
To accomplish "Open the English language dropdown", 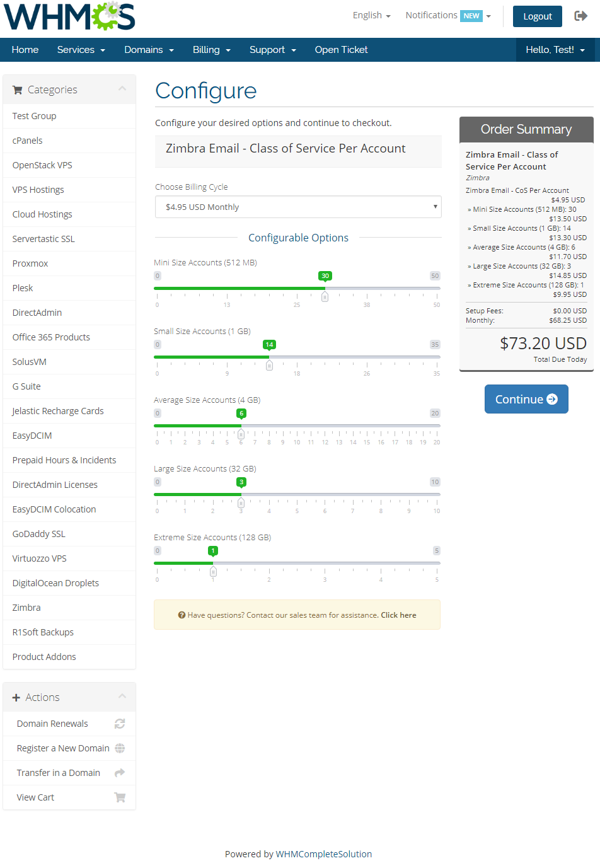I will coord(372,15).
